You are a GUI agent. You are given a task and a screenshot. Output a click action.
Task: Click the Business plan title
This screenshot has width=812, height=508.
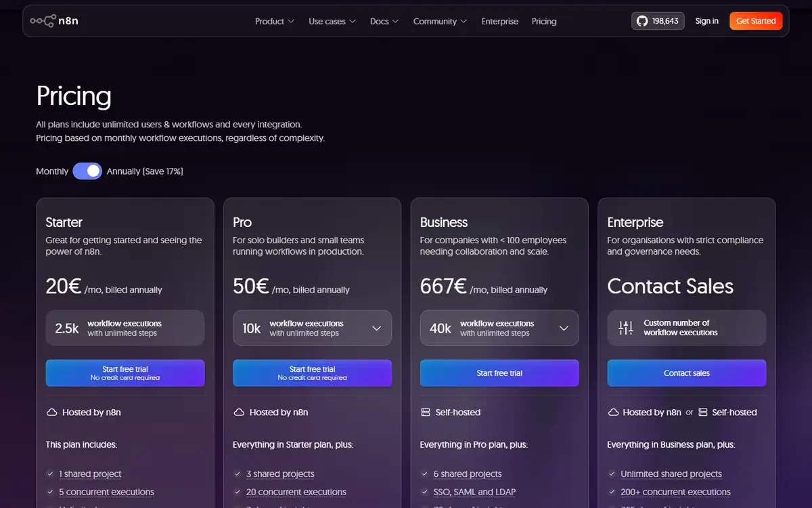click(444, 222)
